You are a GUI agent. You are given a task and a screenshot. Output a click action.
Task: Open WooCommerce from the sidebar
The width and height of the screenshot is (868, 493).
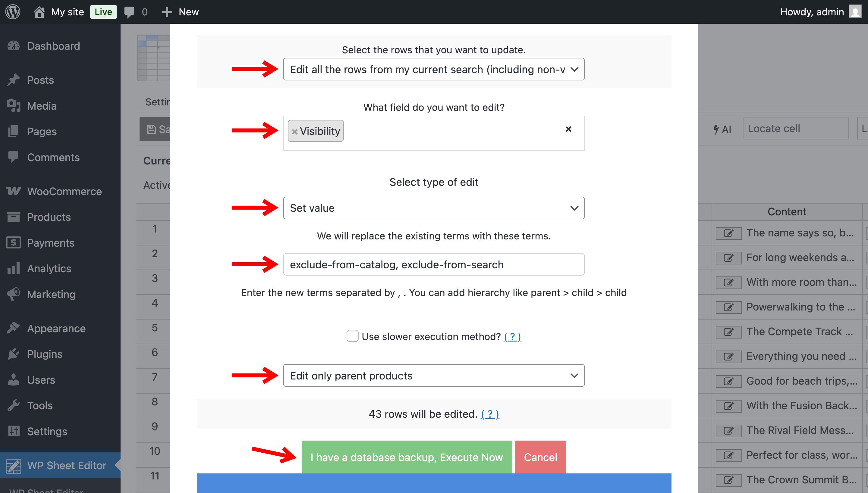click(x=64, y=191)
